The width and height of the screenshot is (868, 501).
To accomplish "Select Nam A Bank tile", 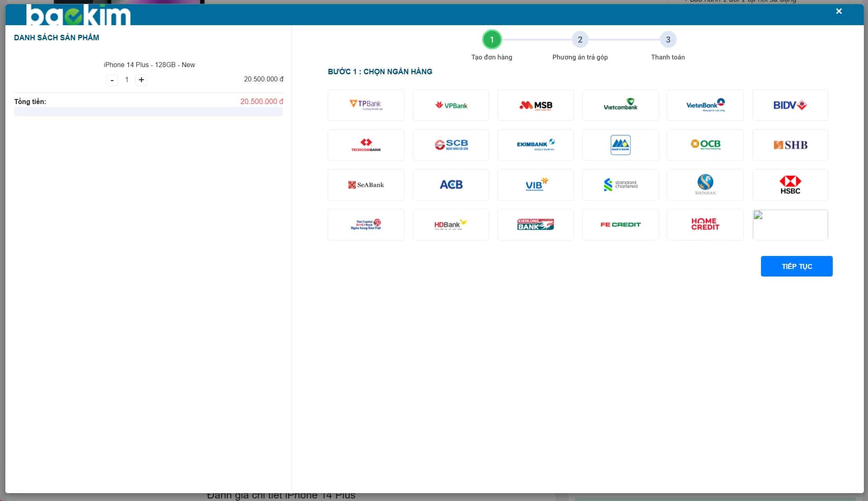I will pyautogui.click(x=620, y=145).
